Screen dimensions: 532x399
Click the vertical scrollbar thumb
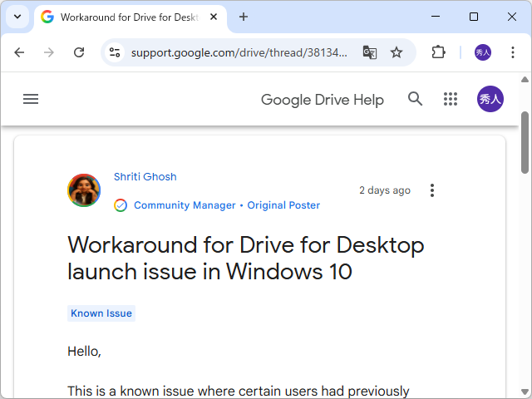click(525, 142)
